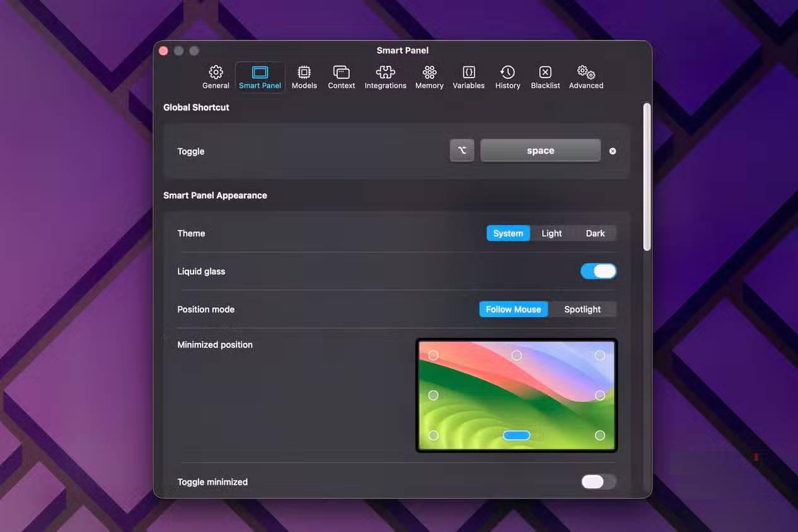This screenshot has height=532, width=798.
Task: Choose the Dark theme option
Action: (595, 233)
